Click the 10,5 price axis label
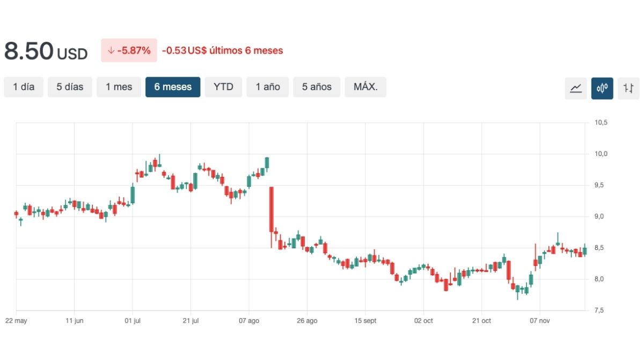 601,123
